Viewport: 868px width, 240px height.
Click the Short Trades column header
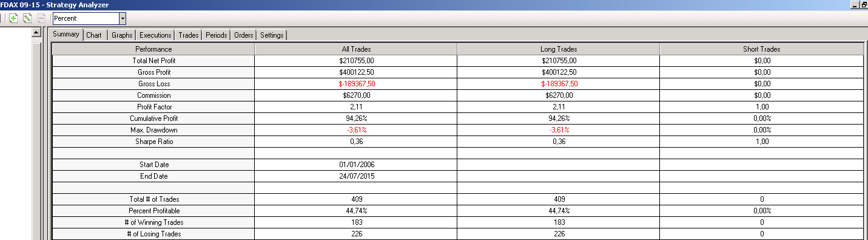coord(761,49)
